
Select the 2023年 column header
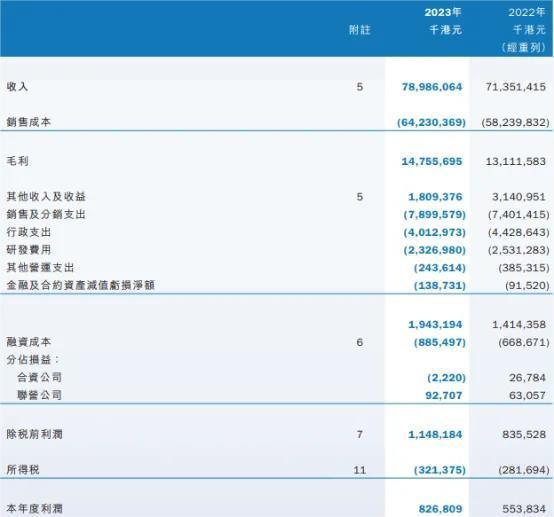[x=443, y=13]
